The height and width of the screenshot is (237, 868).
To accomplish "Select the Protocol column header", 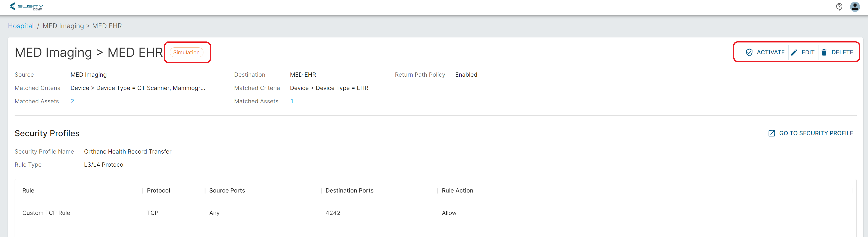I will click(x=158, y=190).
